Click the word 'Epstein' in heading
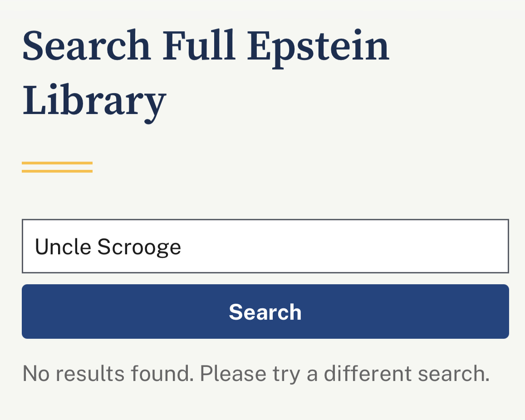525x420 pixels. pyautogui.click(x=318, y=46)
